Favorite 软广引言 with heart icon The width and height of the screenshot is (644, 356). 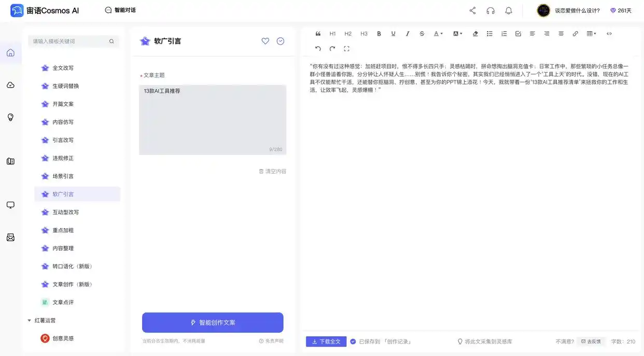click(x=265, y=41)
